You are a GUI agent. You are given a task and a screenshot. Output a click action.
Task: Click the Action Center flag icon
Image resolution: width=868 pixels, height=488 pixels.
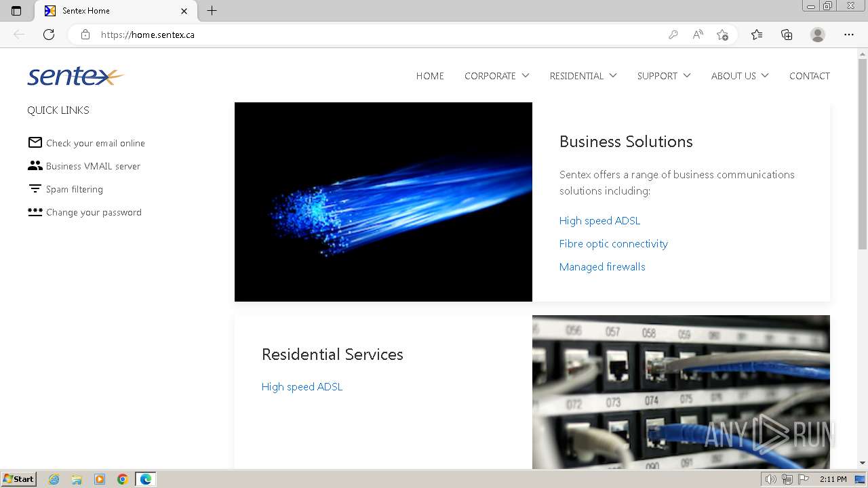804,479
